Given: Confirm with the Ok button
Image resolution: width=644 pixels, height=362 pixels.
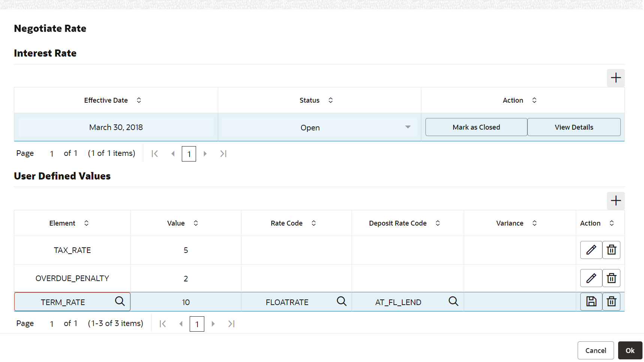Looking at the screenshot, I should click(x=630, y=350).
